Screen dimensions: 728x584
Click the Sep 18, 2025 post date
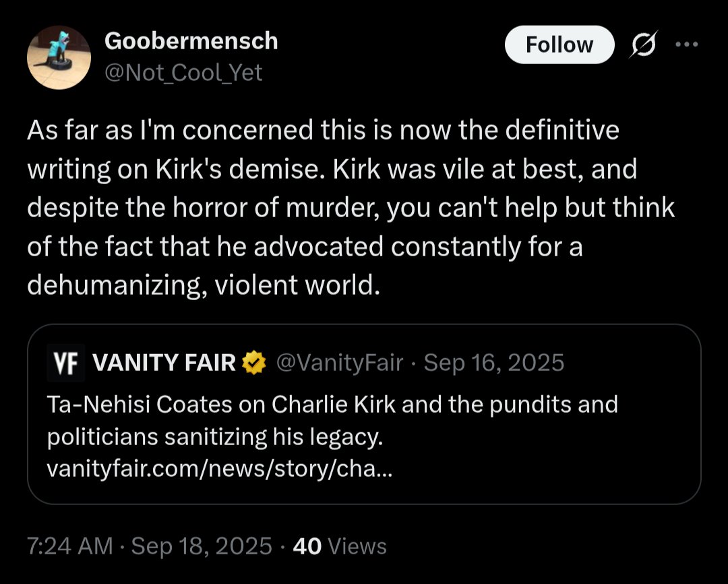[x=202, y=546]
